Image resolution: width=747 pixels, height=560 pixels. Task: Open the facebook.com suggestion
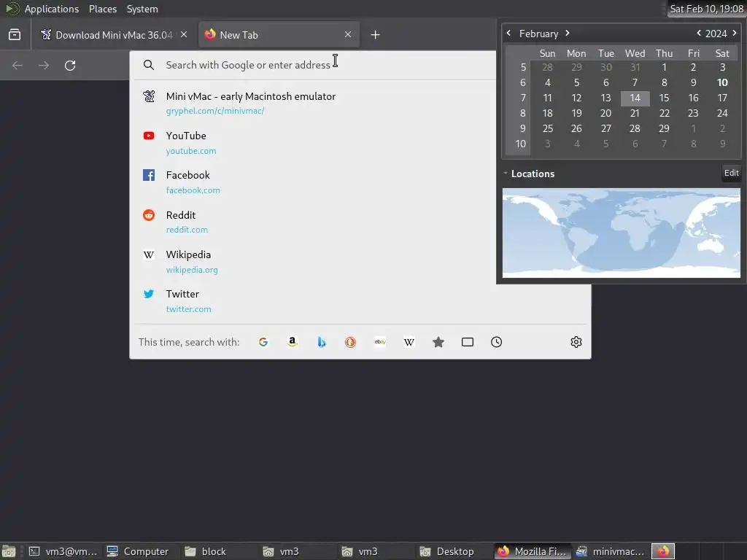315,182
